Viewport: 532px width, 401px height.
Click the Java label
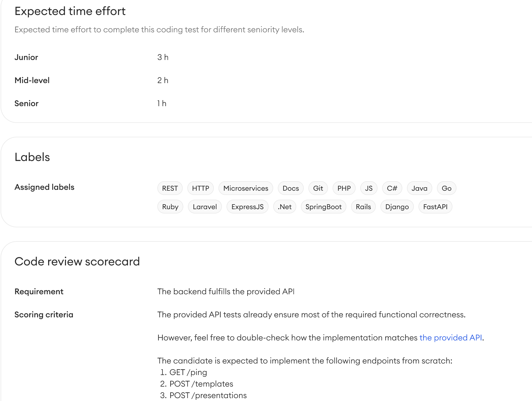420,188
